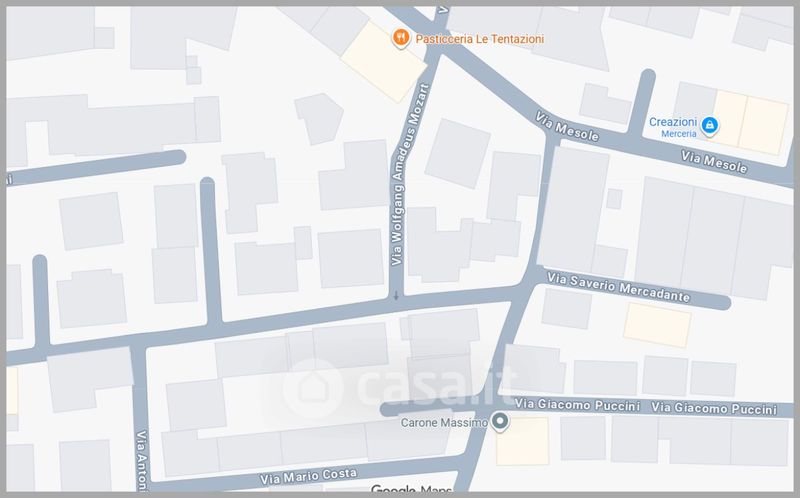Image resolution: width=800 pixels, height=498 pixels.
Task: Click the highlighted building beside Pasticceria pin
Action: pos(384,62)
